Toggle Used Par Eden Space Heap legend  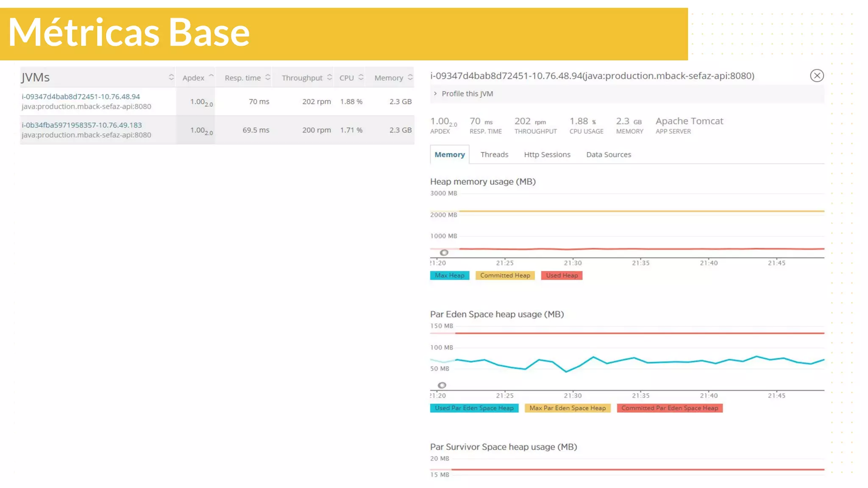474,408
